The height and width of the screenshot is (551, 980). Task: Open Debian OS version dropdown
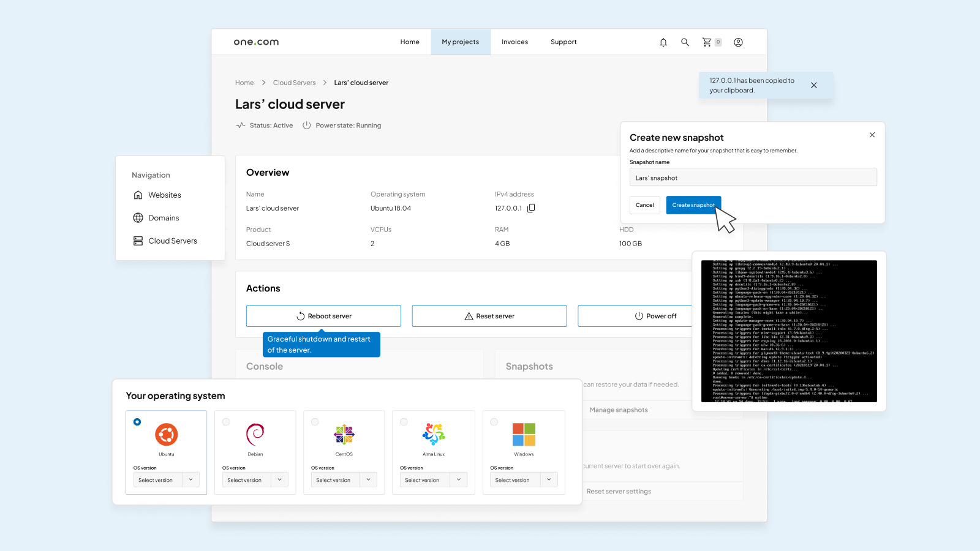255,480
